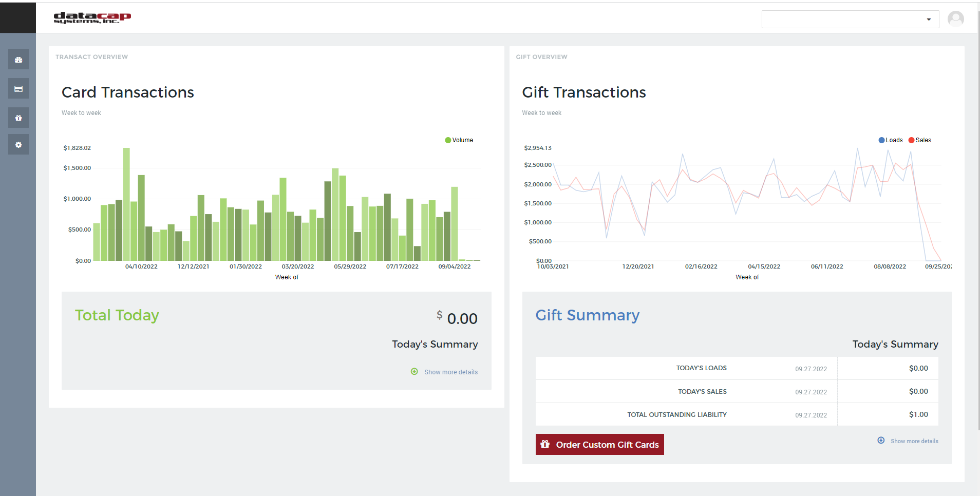Screen dimensions: 980x496
Task: Click the Datacap Systems logo
Action: 92,17
